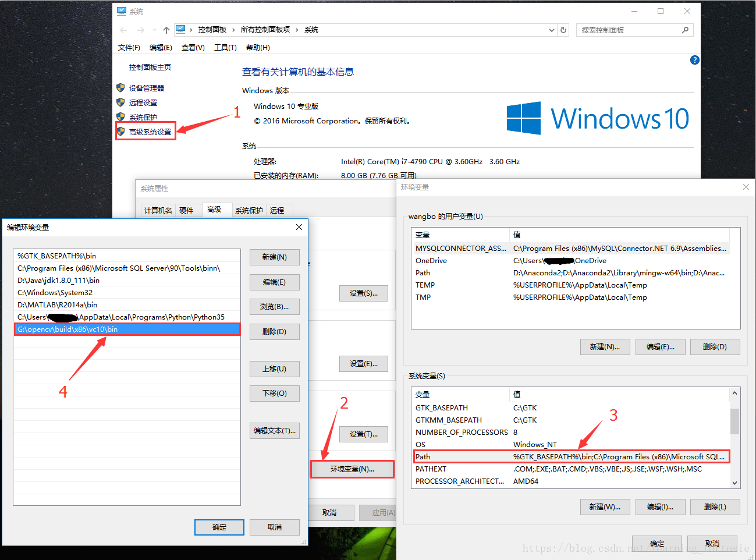Switch to 硬件 tab in 系统属性
756x560 pixels.
coord(186,210)
